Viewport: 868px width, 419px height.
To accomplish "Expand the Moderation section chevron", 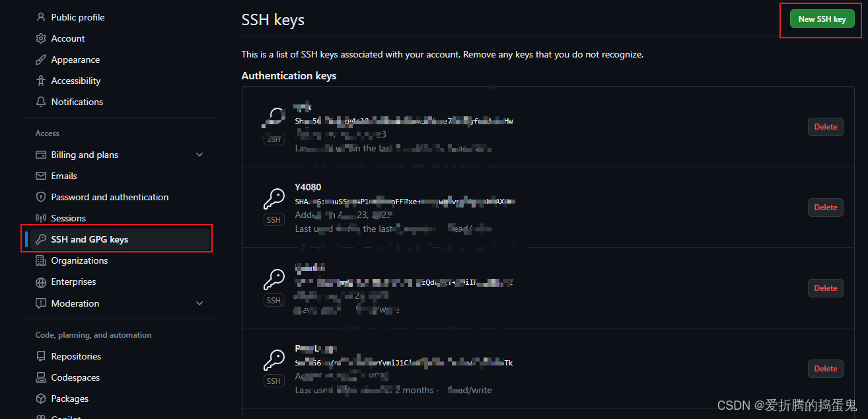I will (x=199, y=303).
